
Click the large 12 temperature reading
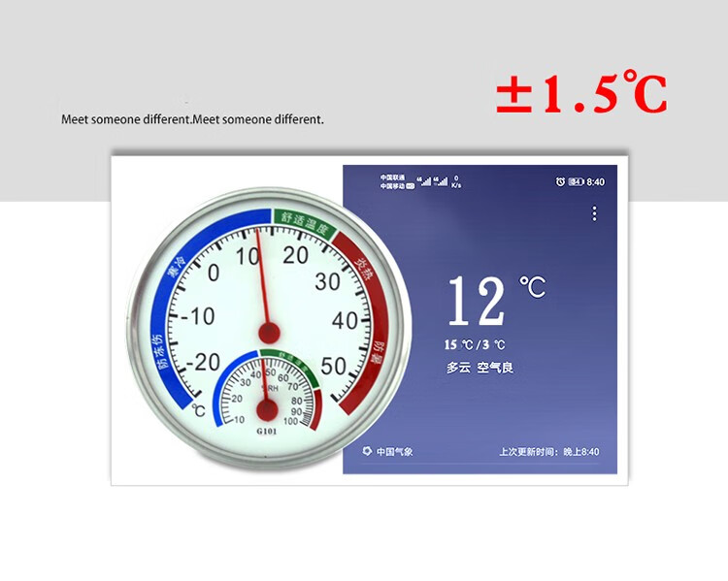pyautogui.click(x=477, y=301)
